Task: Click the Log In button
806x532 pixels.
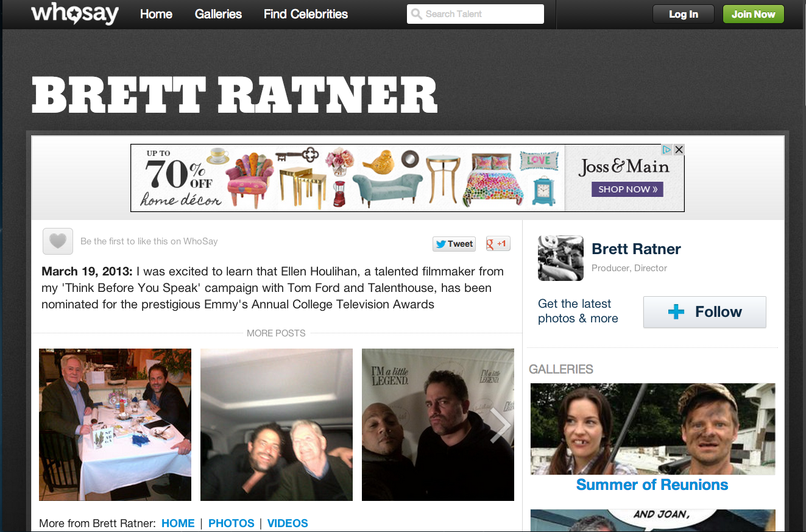Action: click(684, 14)
